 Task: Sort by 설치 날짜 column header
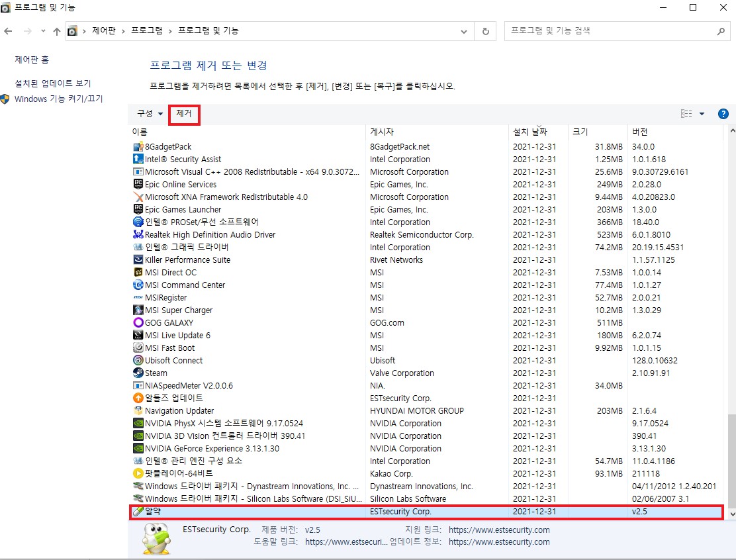538,132
